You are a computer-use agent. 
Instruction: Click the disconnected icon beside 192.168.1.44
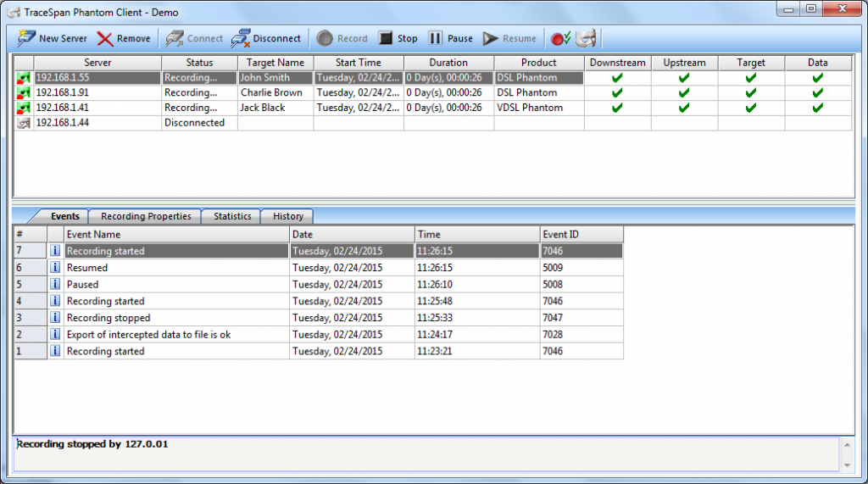pos(24,124)
